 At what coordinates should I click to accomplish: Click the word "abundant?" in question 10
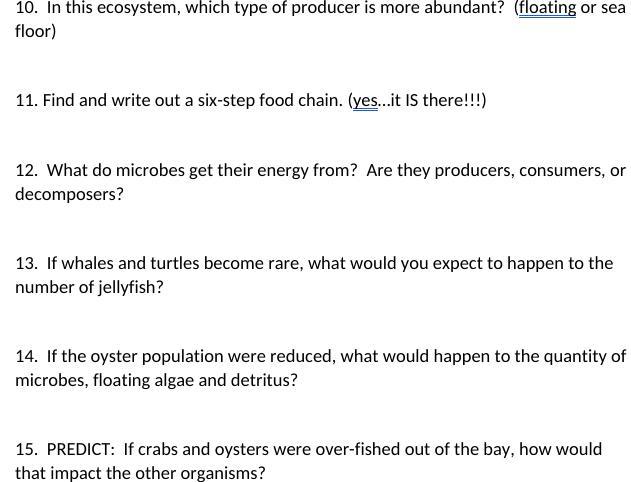(x=464, y=8)
